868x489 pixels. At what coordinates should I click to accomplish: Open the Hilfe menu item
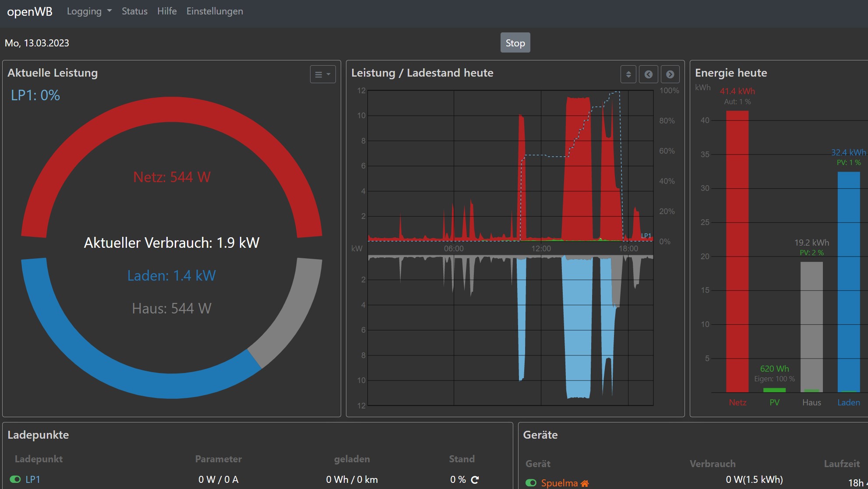coord(167,11)
